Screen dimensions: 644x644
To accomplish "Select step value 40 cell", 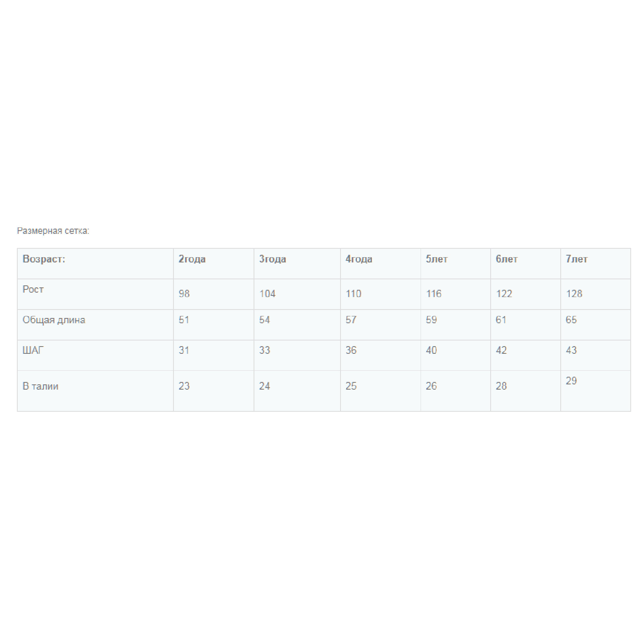I will coord(456,355).
